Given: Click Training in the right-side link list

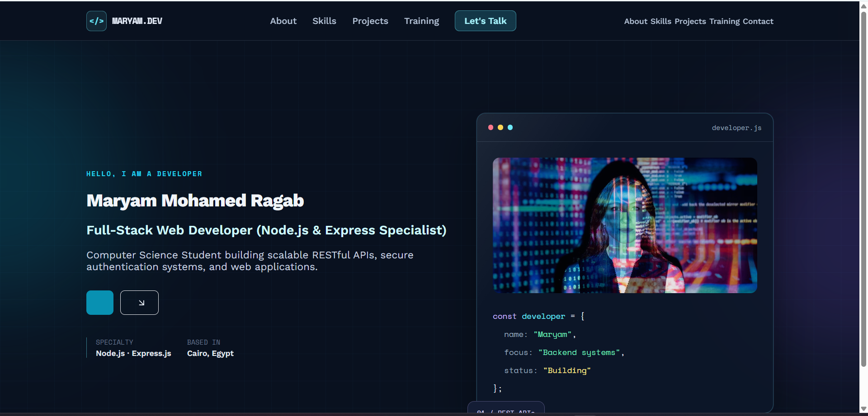Looking at the screenshot, I should (x=724, y=21).
